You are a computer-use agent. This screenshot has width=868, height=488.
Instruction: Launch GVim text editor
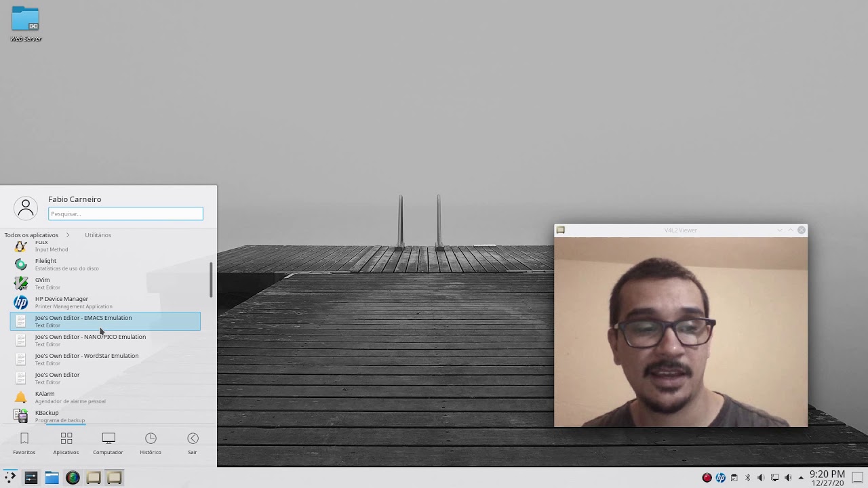pos(105,283)
